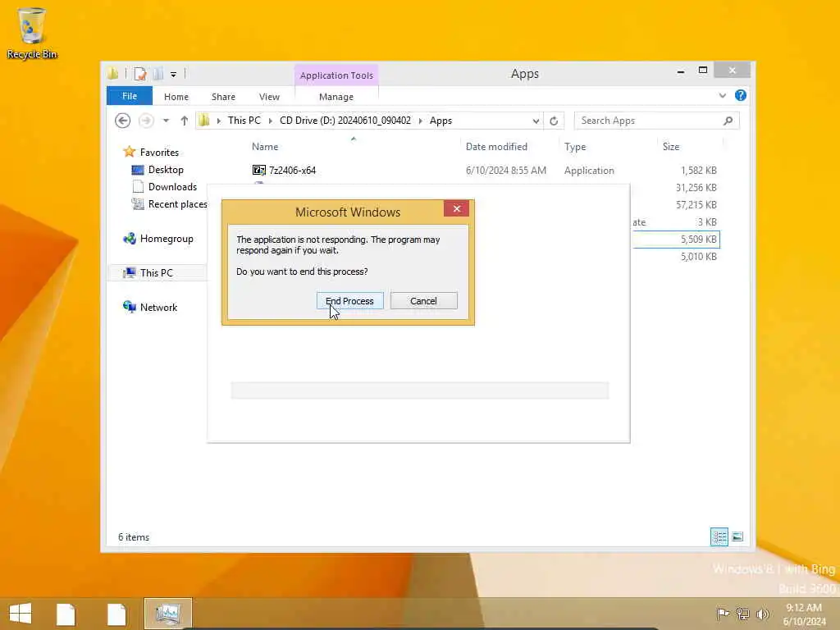Select This PC in navigation pane
The height and width of the screenshot is (630, 840).
pos(157,272)
